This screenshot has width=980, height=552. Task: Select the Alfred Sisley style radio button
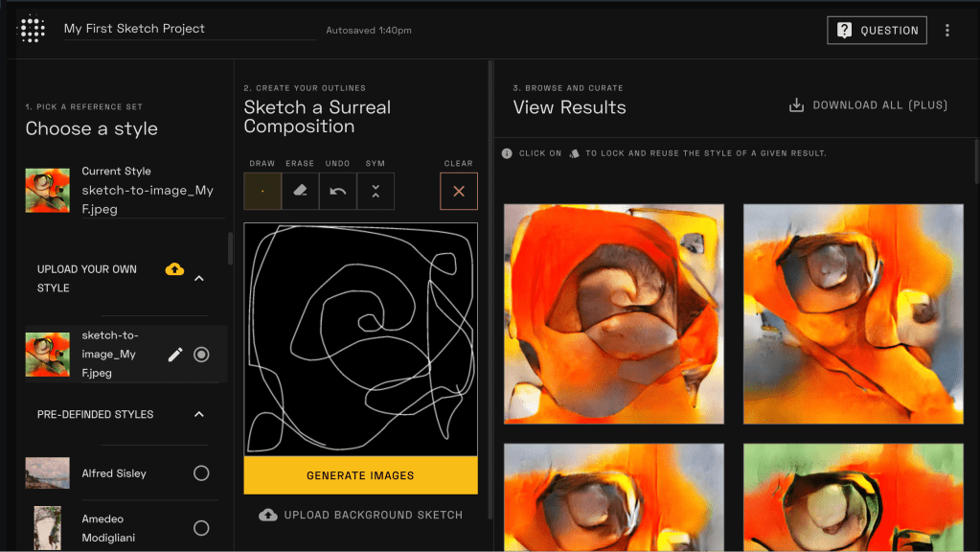[201, 473]
